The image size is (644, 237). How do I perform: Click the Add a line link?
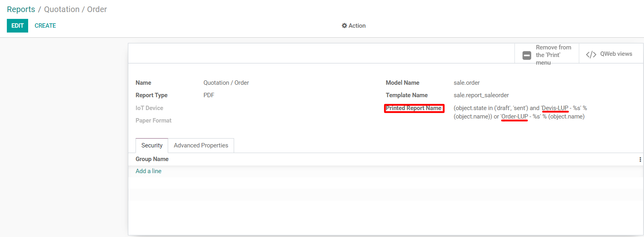148,171
